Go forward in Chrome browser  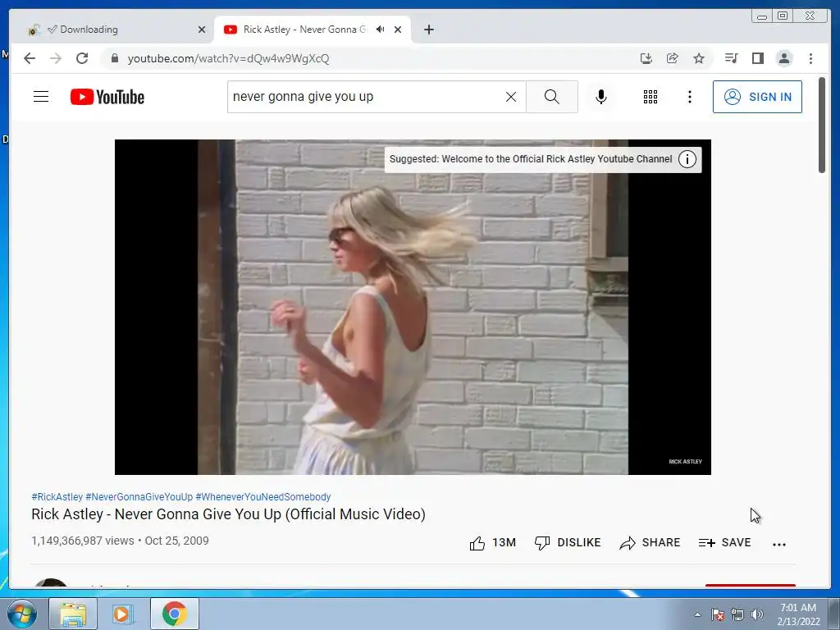point(56,58)
